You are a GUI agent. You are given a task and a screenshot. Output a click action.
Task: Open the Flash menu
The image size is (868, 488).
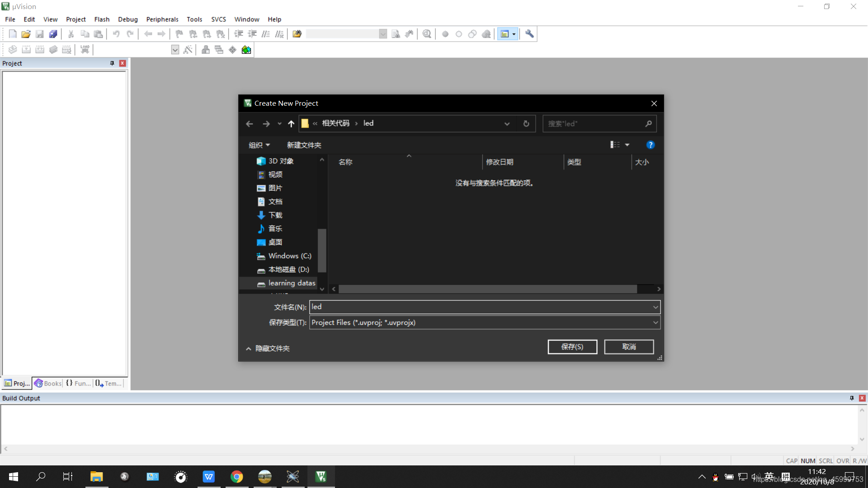[102, 19]
